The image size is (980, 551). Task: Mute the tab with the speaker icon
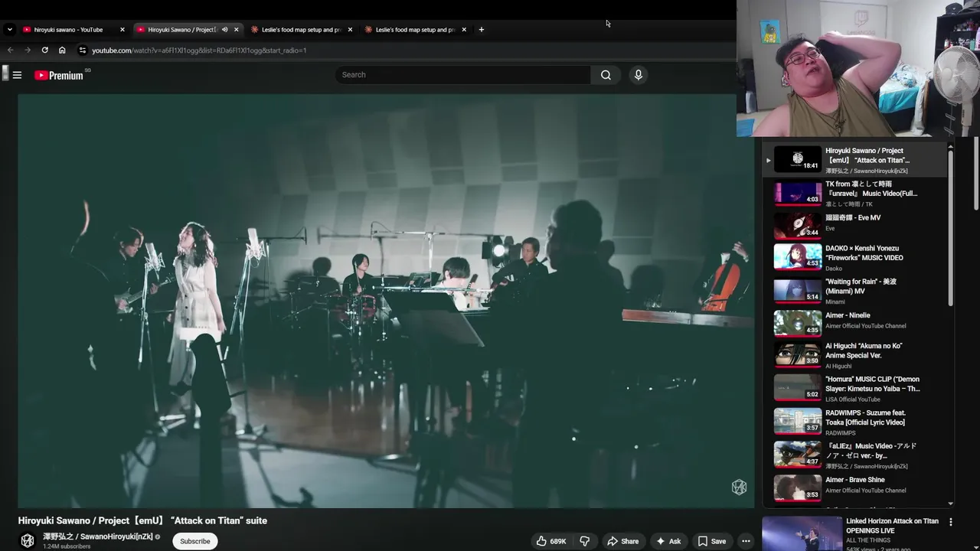224,30
